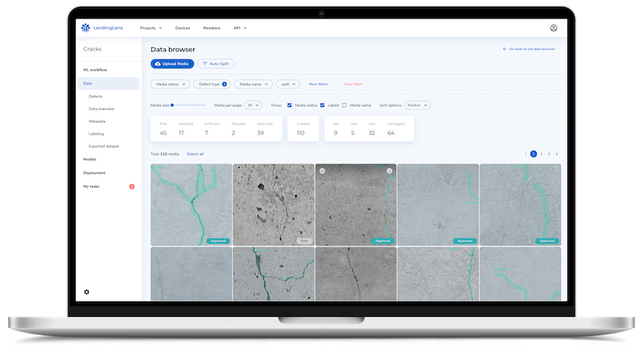Open Metadata in the sidebar
644x349 pixels.
tap(97, 121)
